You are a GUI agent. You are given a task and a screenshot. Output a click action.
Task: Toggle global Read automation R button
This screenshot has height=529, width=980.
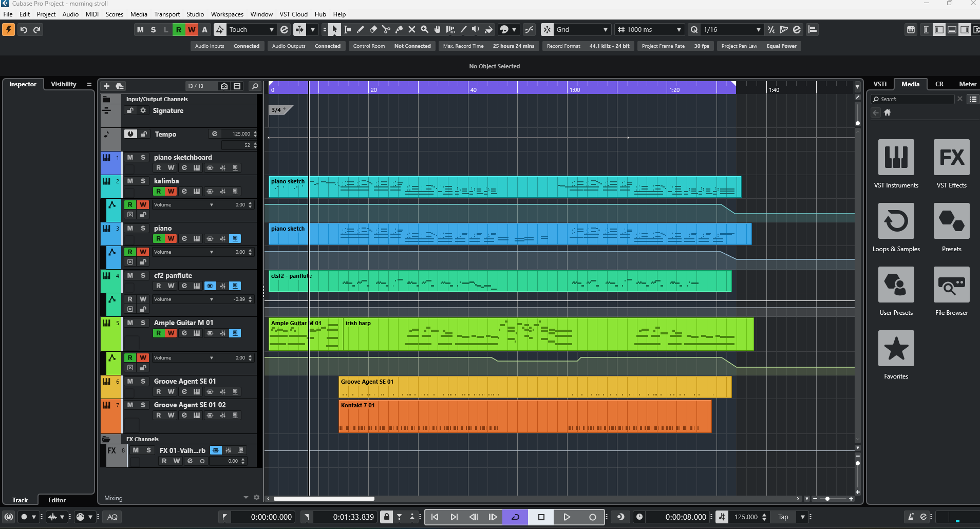178,30
